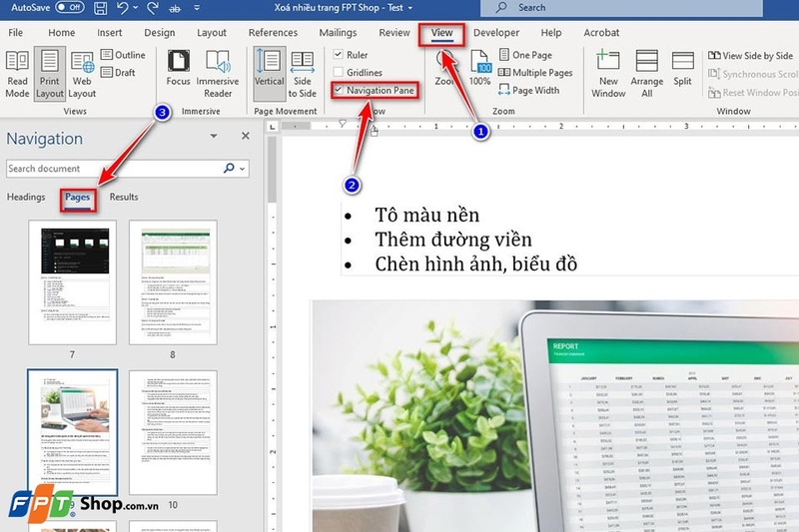Click Arrange All windows

[x=646, y=74]
